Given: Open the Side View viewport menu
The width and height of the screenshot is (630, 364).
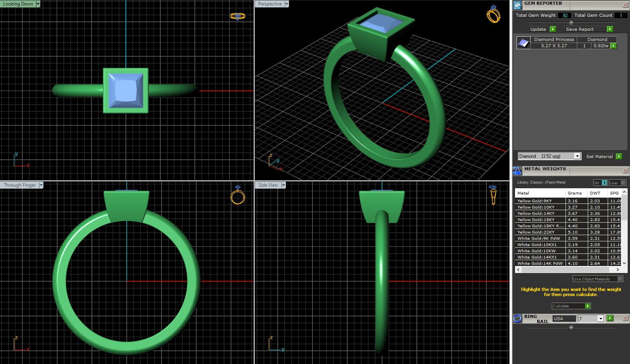Looking at the screenshot, I should click(x=284, y=185).
